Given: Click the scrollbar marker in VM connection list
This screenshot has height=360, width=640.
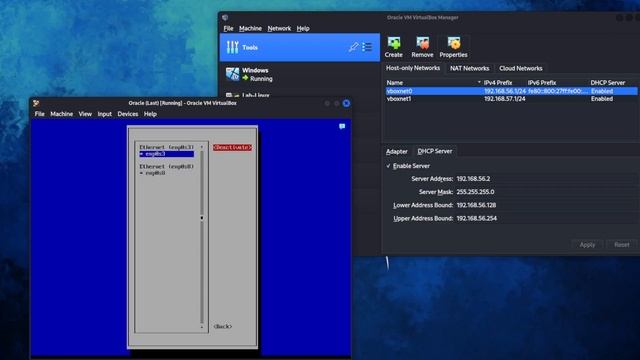Looking at the screenshot, I should tap(202, 218).
